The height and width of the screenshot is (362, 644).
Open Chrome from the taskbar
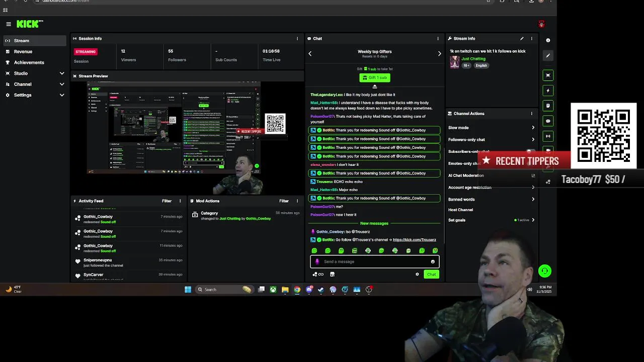click(x=297, y=290)
